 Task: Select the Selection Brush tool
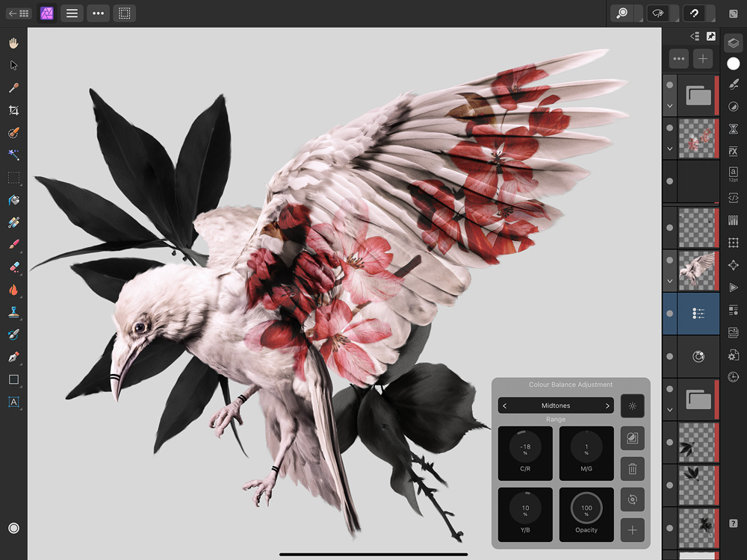[x=13, y=132]
